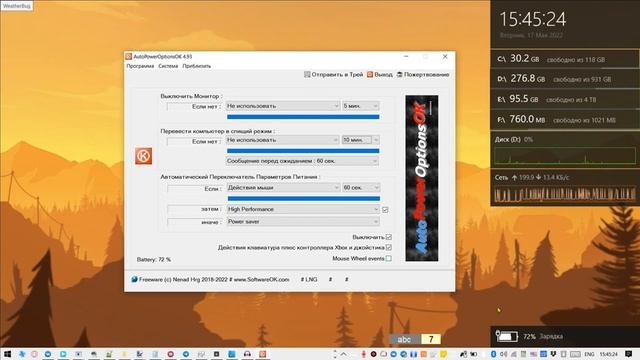Send the program to the tray

click(333, 74)
